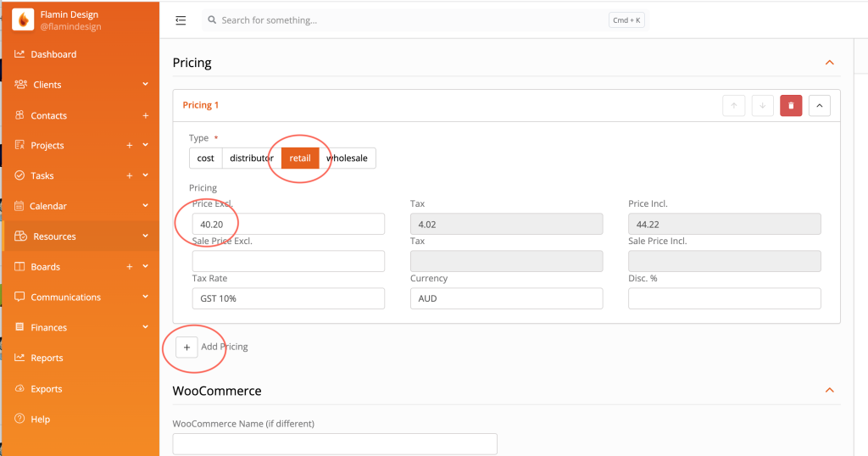Open Reports in the sidebar
This screenshot has width=868, height=456.
[47, 358]
